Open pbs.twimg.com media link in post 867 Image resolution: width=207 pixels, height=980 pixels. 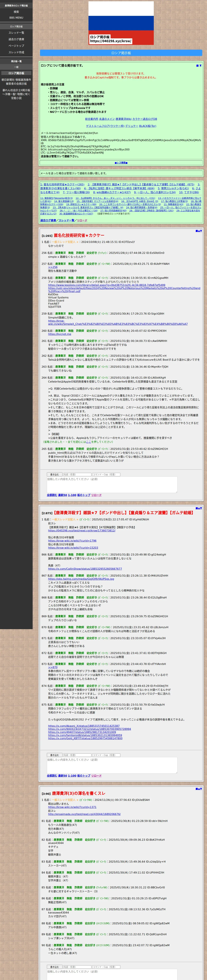coord(81,579)
